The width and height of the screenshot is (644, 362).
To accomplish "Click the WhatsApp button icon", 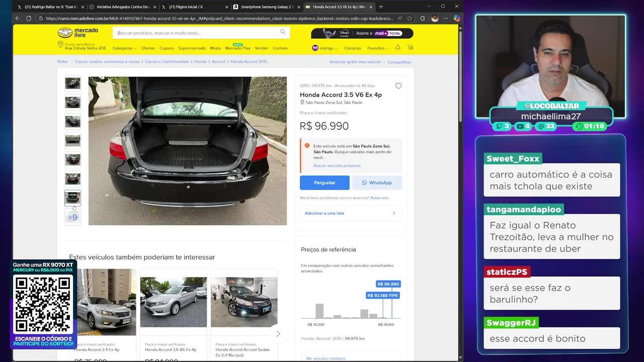I will pyautogui.click(x=365, y=183).
